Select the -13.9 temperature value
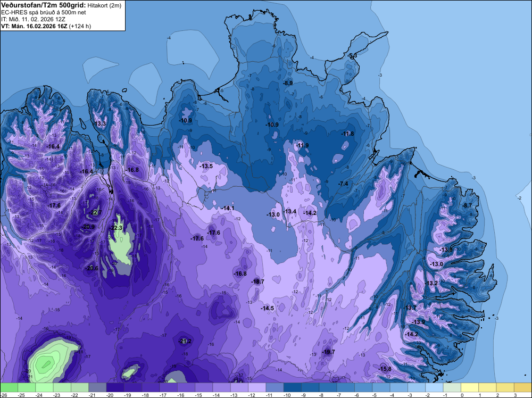Viewport: 532px width, 398px height. click(x=418, y=322)
